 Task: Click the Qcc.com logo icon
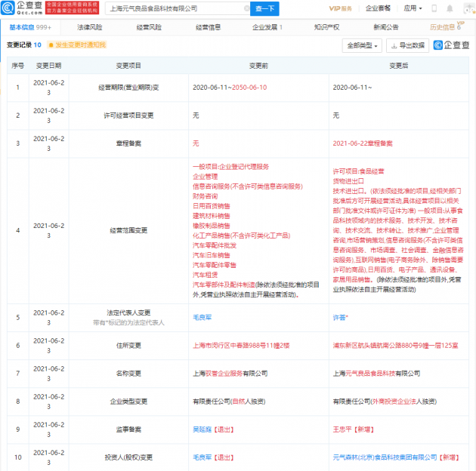[8, 8]
